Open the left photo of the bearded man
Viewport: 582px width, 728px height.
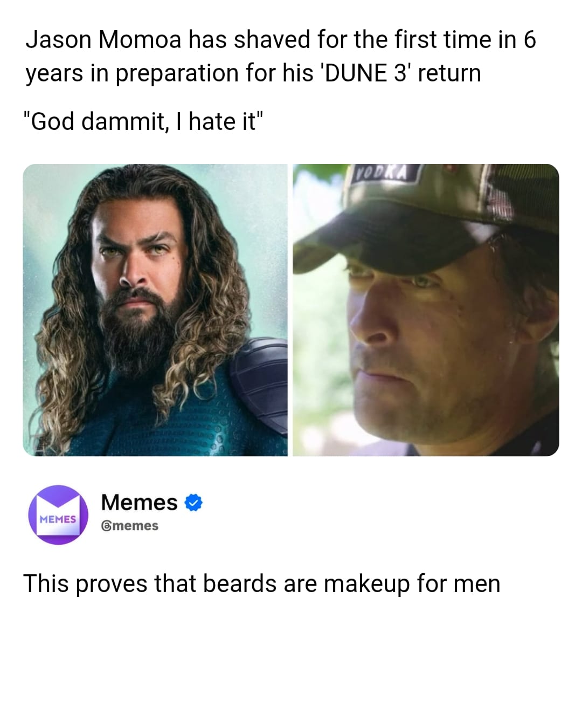(155, 310)
